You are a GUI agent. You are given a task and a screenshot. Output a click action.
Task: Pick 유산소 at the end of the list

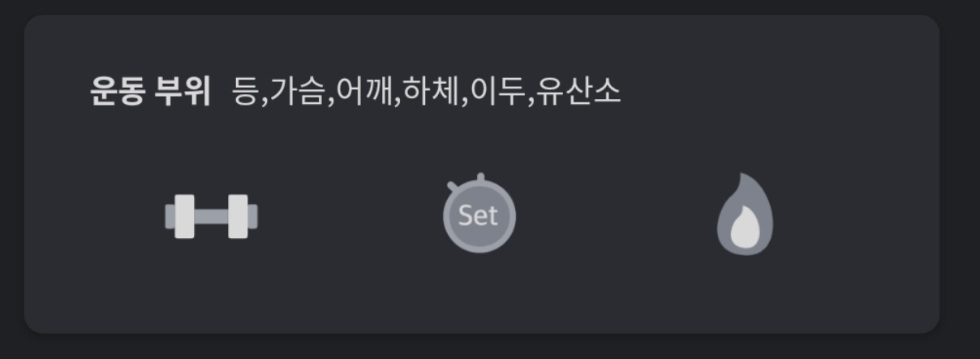579,92
